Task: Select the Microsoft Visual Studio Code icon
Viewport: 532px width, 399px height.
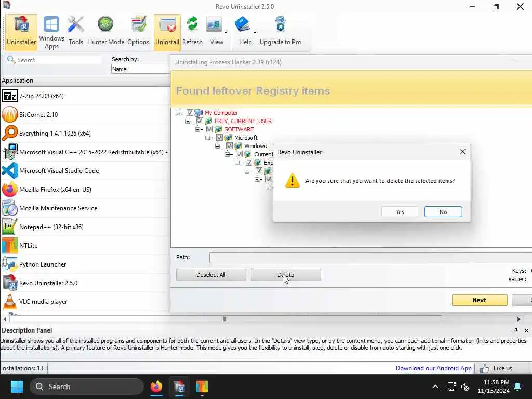Action: 10,170
